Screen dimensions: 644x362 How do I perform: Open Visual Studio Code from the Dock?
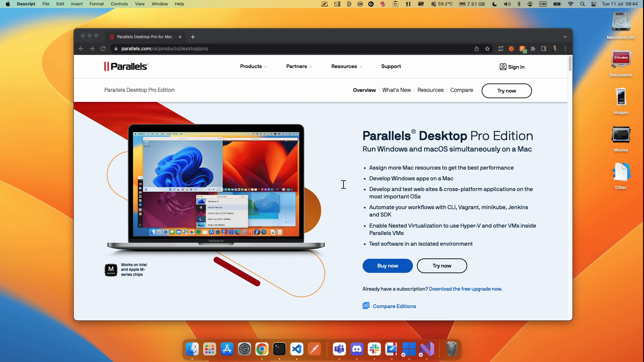297,349
